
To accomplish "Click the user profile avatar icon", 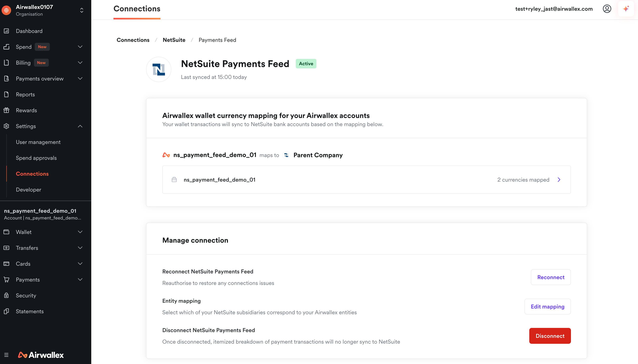I will click(x=607, y=9).
